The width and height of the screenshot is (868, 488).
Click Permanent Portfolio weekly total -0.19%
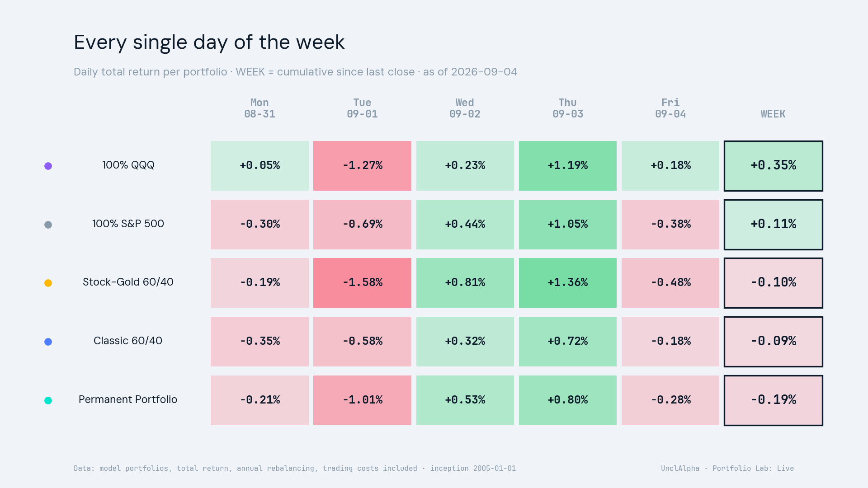(x=774, y=400)
